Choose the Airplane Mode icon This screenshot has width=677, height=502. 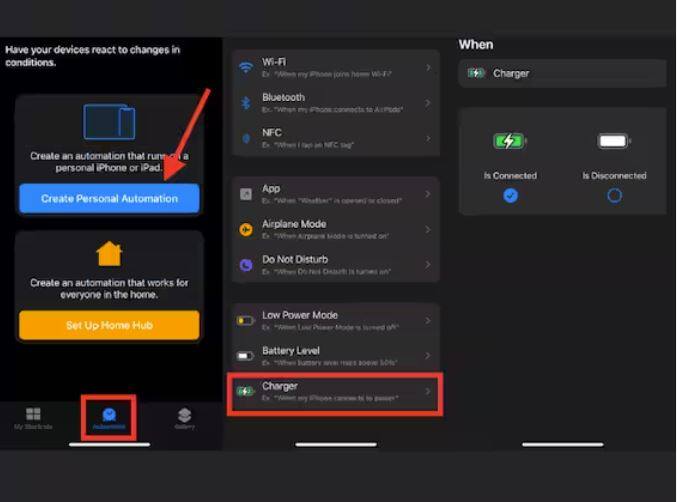click(x=245, y=229)
